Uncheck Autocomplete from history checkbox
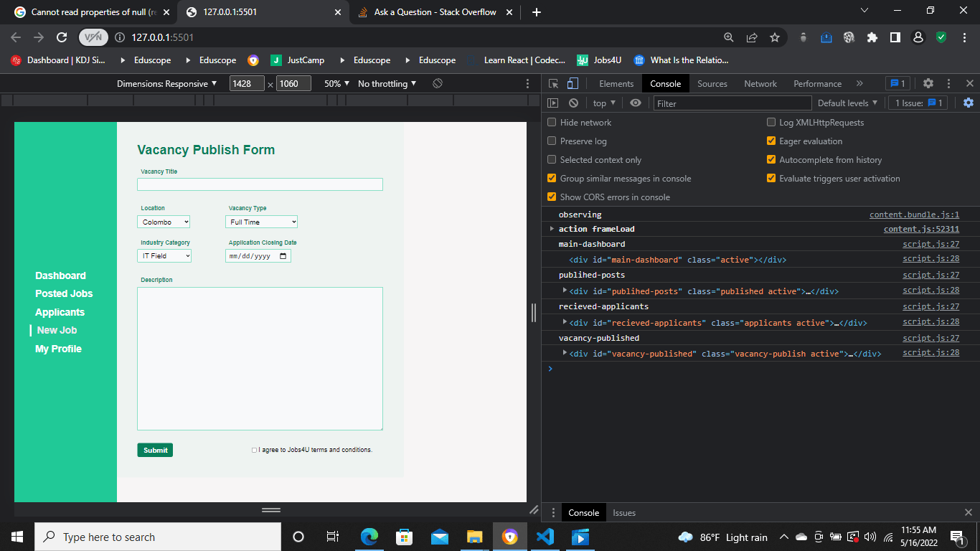Screen dimensions: 980x551 (771, 160)
